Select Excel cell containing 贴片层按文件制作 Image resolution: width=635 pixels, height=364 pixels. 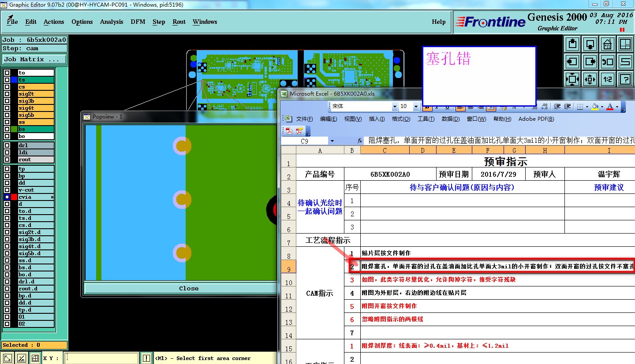(497, 253)
